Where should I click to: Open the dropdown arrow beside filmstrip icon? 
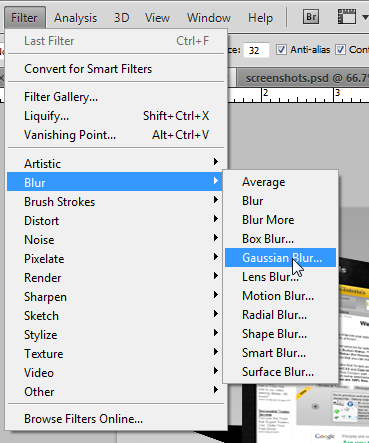(365, 17)
